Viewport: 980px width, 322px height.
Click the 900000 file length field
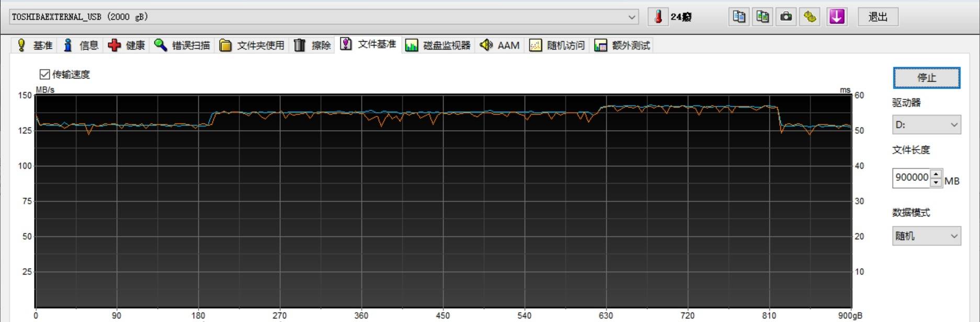pyautogui.click(x=911, y=178)
